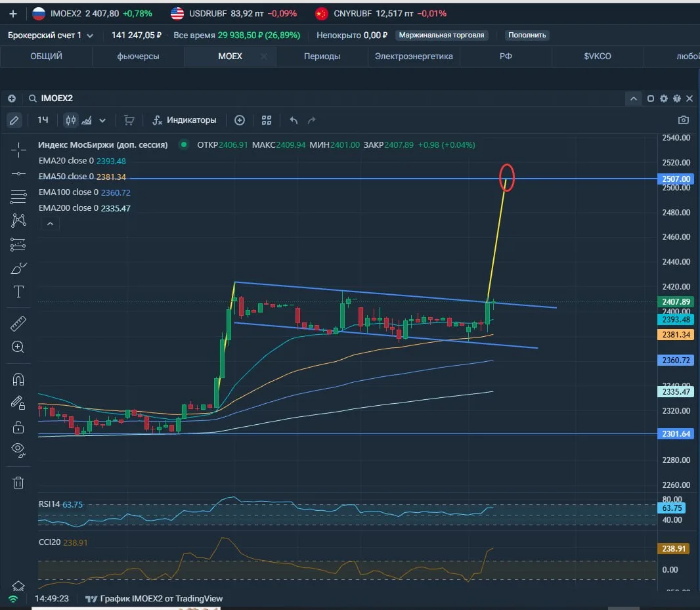Click the Маржинальная торговля button
Image resolution: width=700 pixels, height=610 pixels.
point(441,35)
